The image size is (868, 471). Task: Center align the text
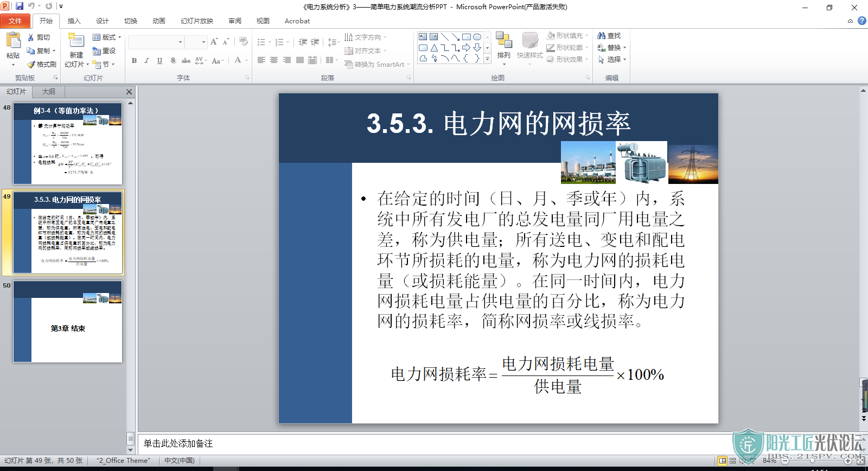[274, 60]
